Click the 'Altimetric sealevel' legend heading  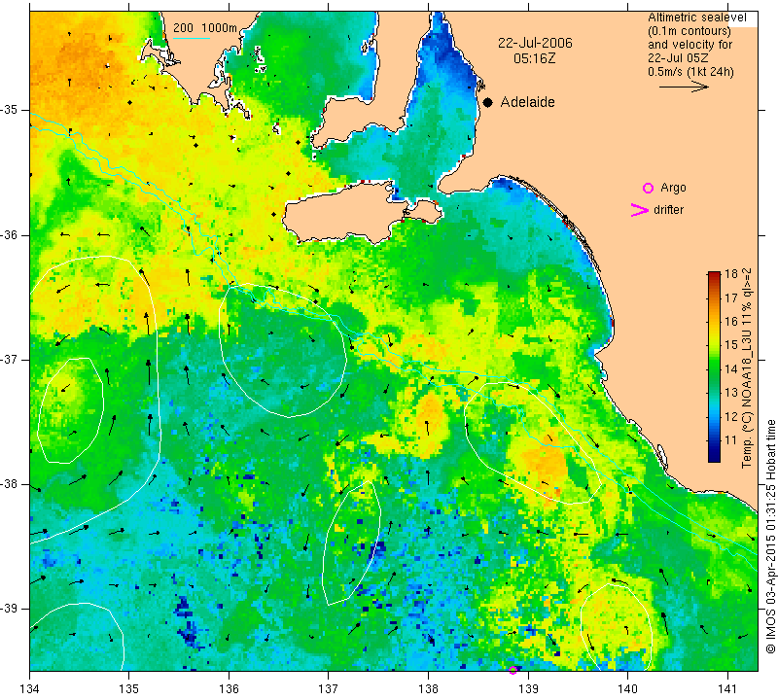coord(696,17)
